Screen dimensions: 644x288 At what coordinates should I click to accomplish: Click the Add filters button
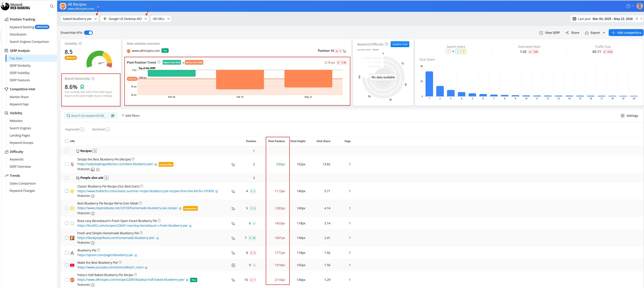[x=130, y=116]
